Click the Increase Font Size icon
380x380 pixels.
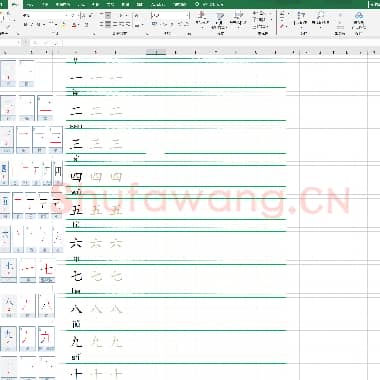coord(83,15)
